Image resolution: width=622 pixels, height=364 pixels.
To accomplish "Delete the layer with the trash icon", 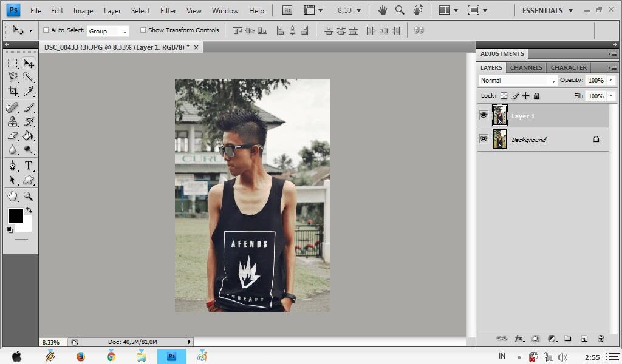I will pos(601,339).
